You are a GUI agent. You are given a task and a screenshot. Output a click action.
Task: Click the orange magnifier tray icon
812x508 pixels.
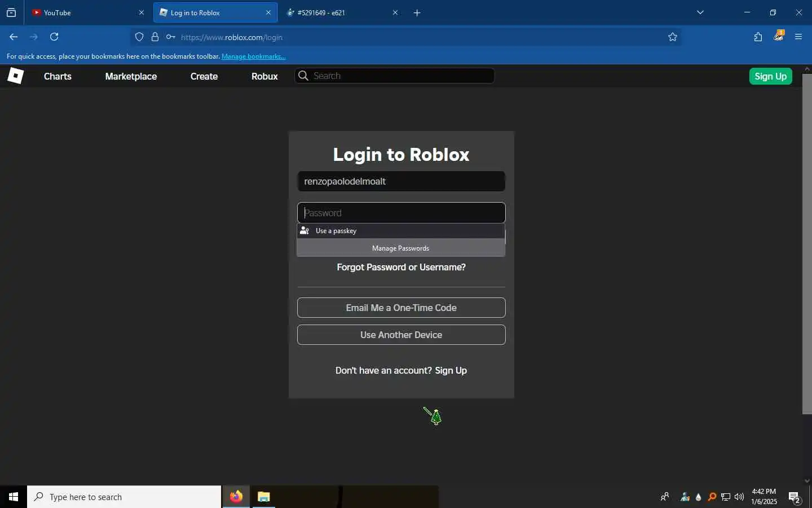pos(712,497)
